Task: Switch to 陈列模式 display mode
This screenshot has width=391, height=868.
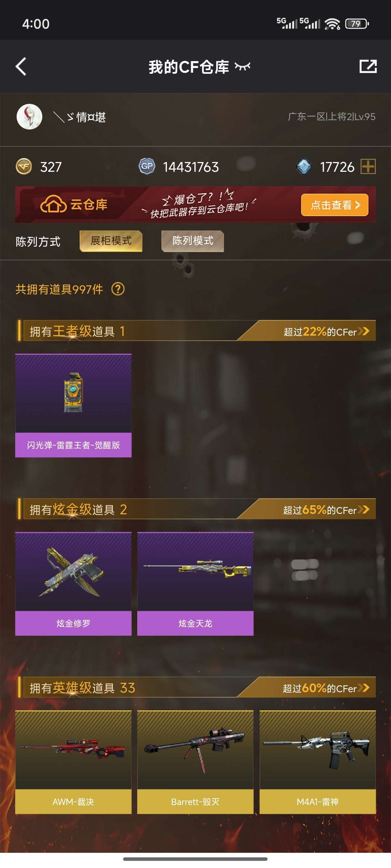Action: click(193, 241)
